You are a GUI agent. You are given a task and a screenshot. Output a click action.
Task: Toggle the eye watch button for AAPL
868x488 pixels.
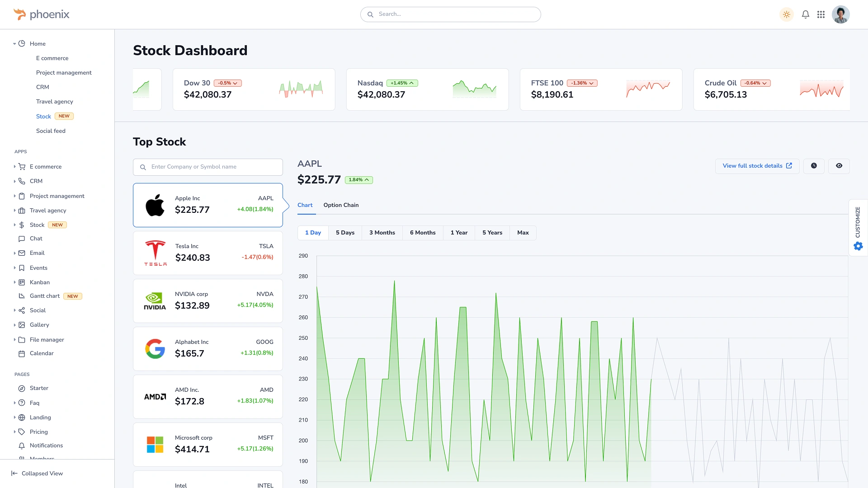tap(839, 166)
